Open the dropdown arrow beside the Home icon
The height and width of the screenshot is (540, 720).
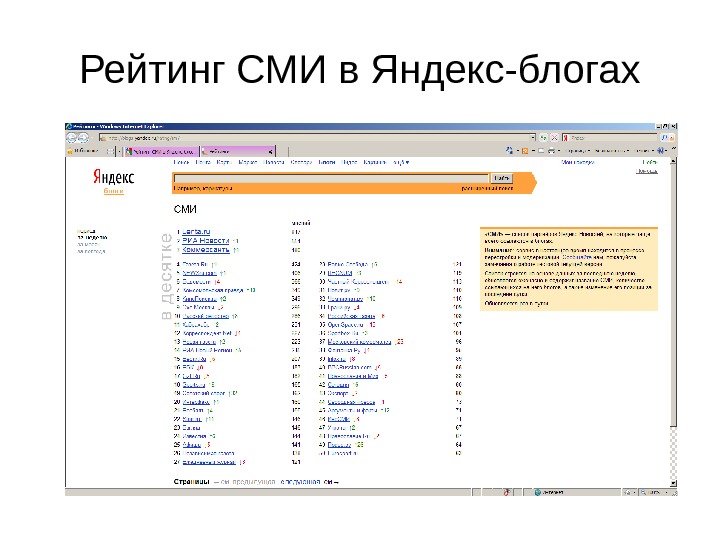(517, 151)
